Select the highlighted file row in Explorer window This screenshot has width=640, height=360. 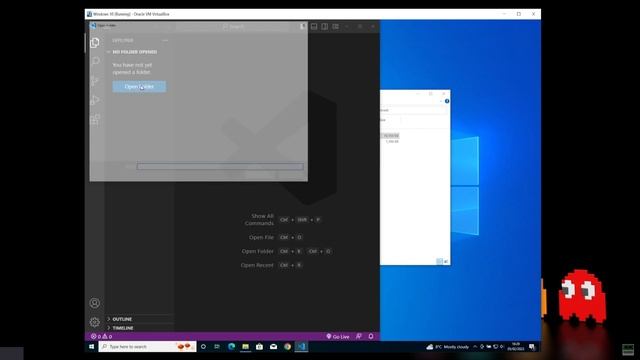pos(390,136)
